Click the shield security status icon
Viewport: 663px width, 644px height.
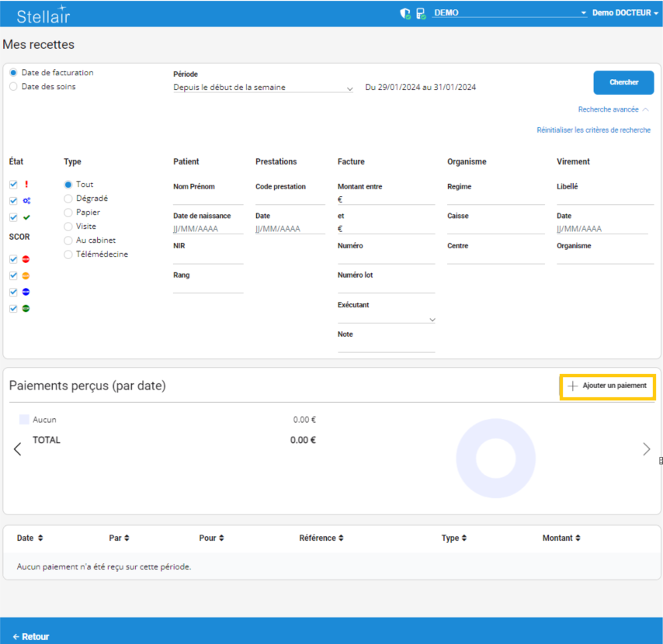(x=404, y=13)
